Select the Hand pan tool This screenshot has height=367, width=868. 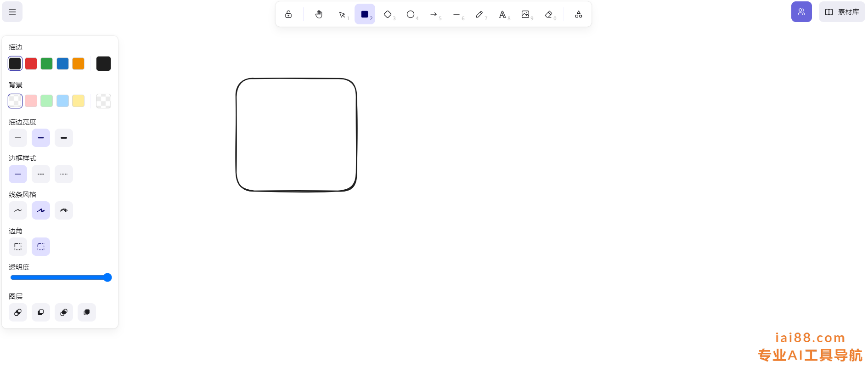[319, 14]
